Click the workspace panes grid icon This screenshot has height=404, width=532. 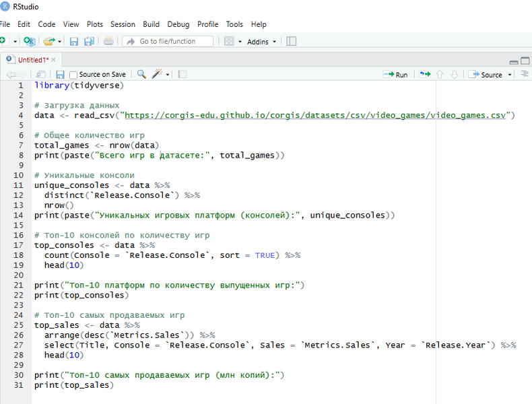point(229,41)
